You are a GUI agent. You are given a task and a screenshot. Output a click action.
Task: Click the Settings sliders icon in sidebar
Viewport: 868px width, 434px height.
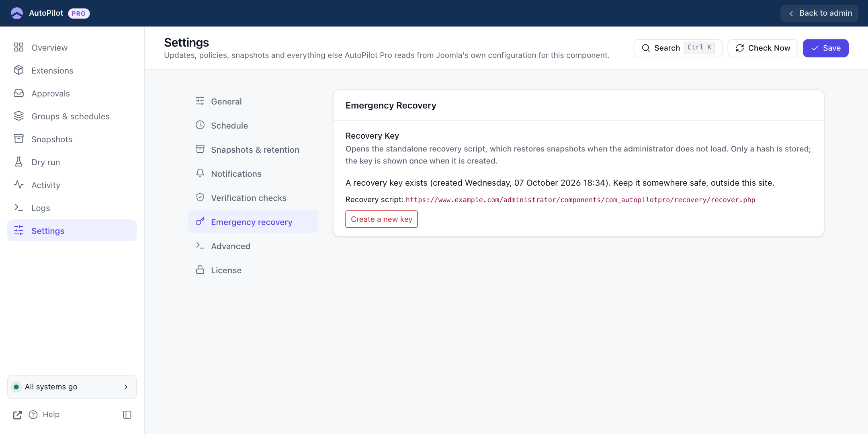(18, 231)
